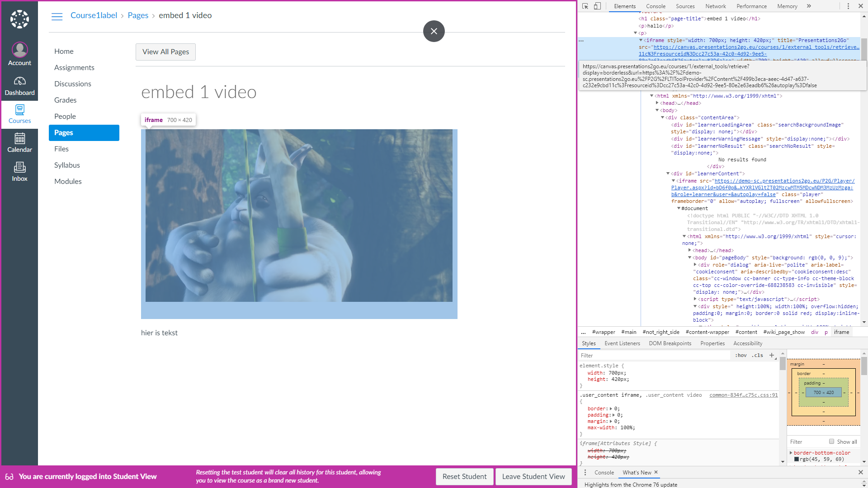The height and width of the screenshot is (488, 868).
Task: Open the Grades course menu item
Action: pyautogui.click(x=65, y=100)
